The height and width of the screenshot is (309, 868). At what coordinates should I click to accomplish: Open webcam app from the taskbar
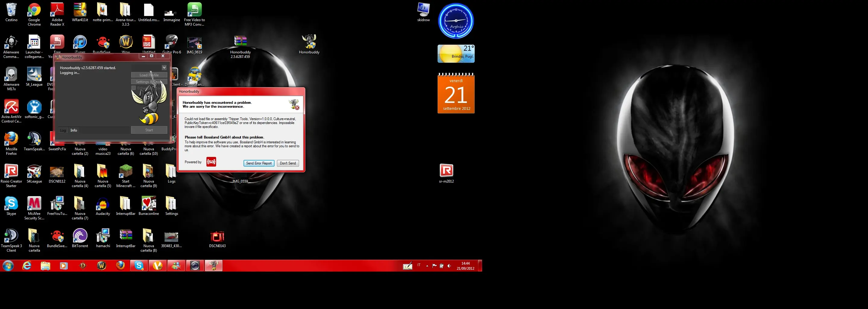(195, 266)
